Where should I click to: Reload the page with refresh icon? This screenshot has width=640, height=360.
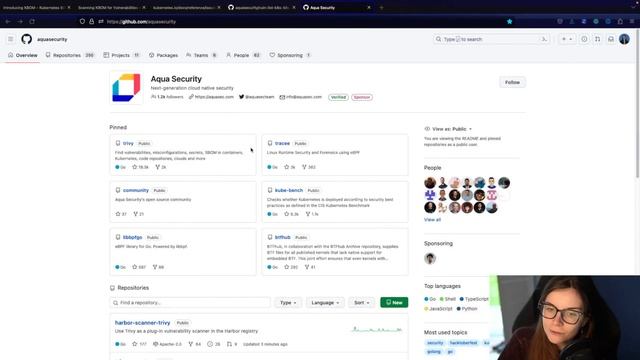pos(32,21)
